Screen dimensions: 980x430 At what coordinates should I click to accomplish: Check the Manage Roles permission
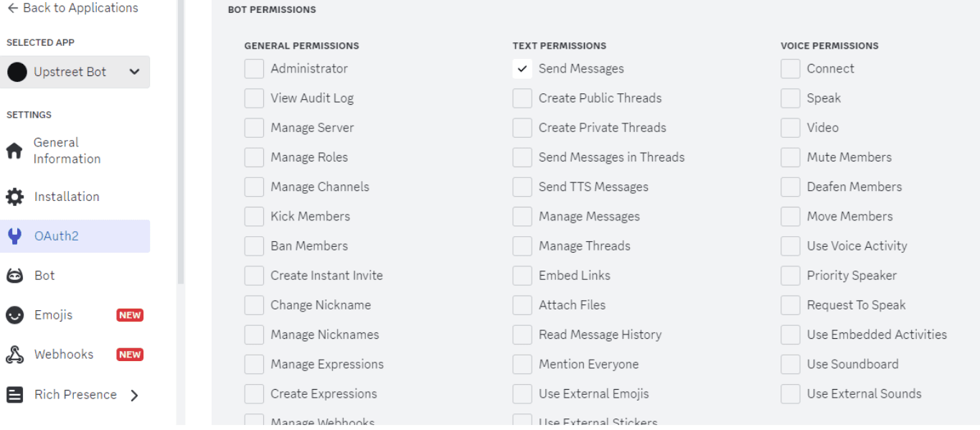click(254, 157)
